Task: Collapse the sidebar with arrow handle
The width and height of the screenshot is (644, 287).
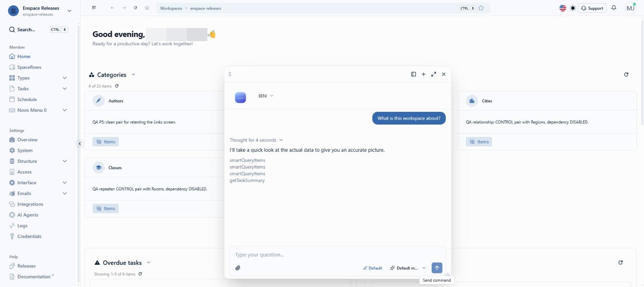Action: tap(80, 143)
